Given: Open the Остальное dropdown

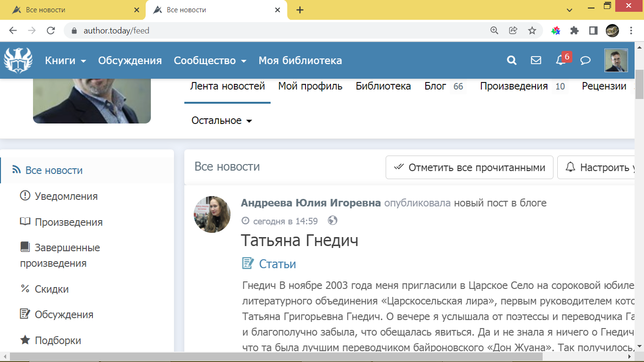Looking at the screenshot, I should 222,121.
